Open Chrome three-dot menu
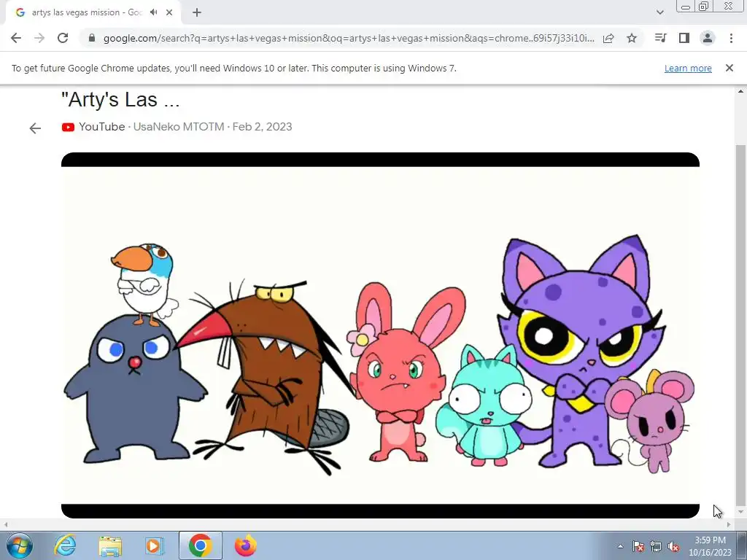 tap(731, 38)
